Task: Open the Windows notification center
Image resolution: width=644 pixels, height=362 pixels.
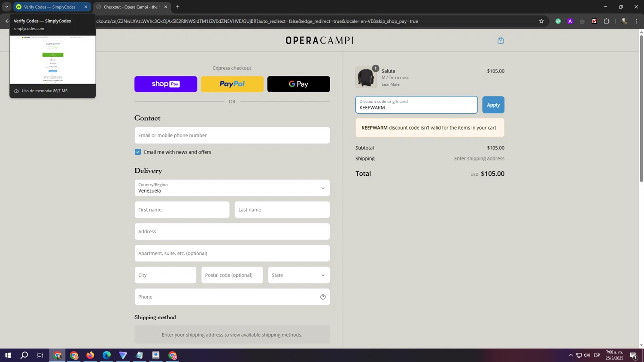Action: (634, 356)
